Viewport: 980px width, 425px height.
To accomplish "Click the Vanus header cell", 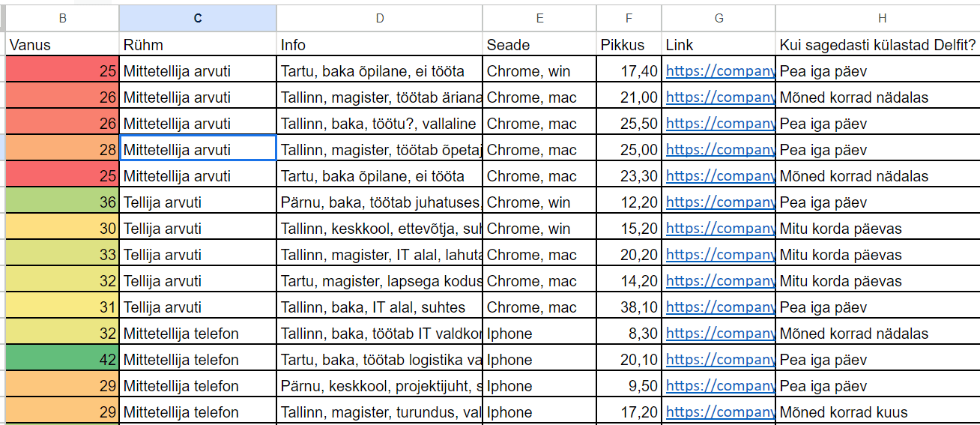I will pyautogui.click(x=62, y=45).
